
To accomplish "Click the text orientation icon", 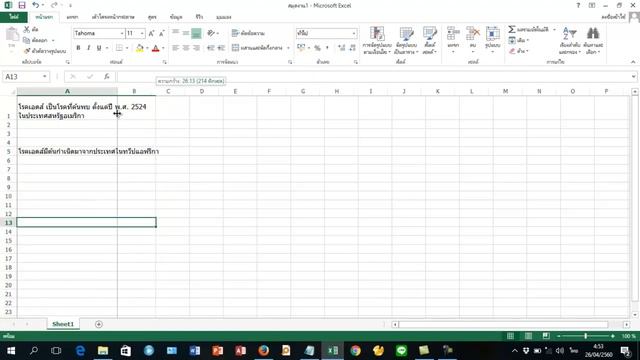I will click(x=211, y=33).
